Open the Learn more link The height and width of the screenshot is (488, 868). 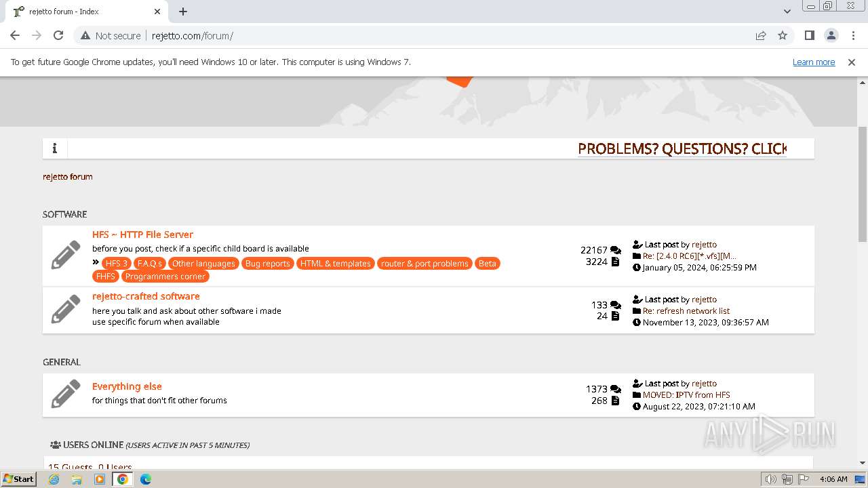[x=814, y=62]
